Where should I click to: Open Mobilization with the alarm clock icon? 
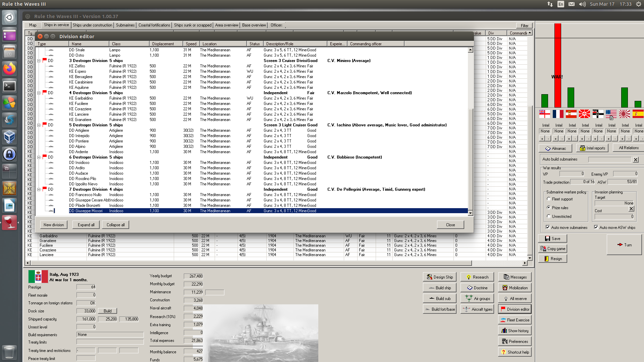point(515,288)
